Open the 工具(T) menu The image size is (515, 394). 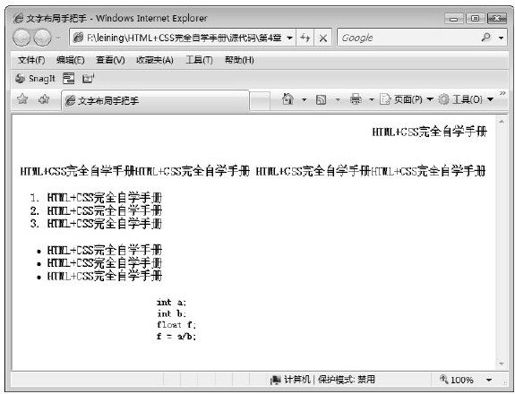tap(199, 60)
